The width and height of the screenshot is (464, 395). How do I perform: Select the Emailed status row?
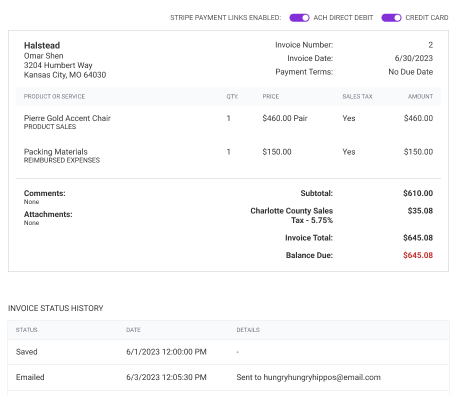coord(228,377)
